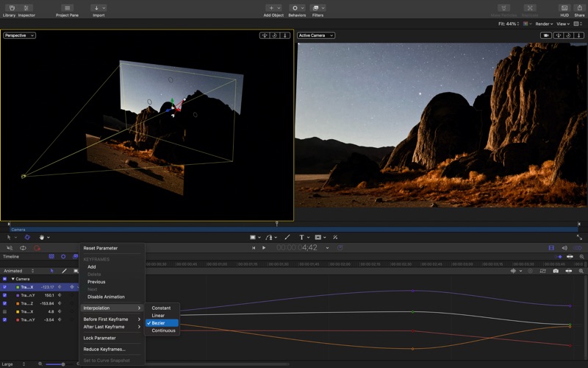Uncheck the Camera group checkbox
The width and height of the screenshot is (588, 368).
click(x=4, y=279)
